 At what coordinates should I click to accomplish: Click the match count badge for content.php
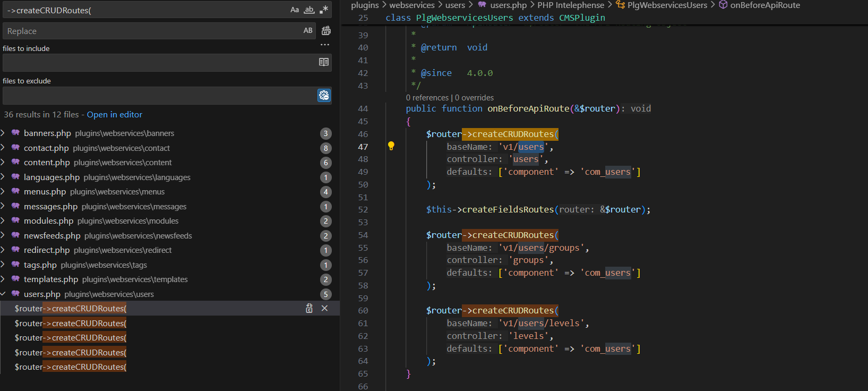pos(326,163)
